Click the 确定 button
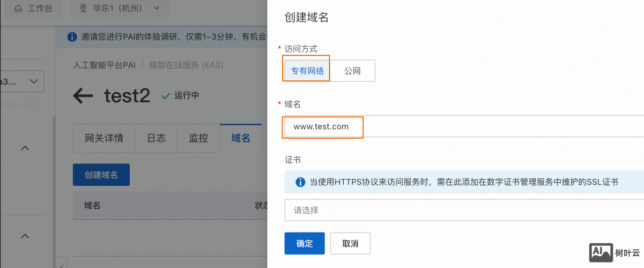 click(x=305, y=243)
